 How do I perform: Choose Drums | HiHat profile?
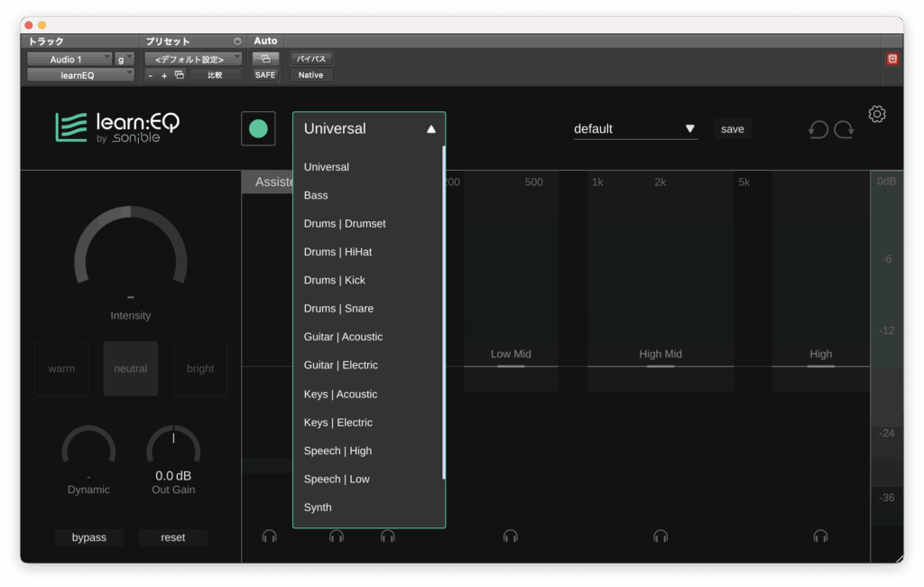tap(368, 252)
